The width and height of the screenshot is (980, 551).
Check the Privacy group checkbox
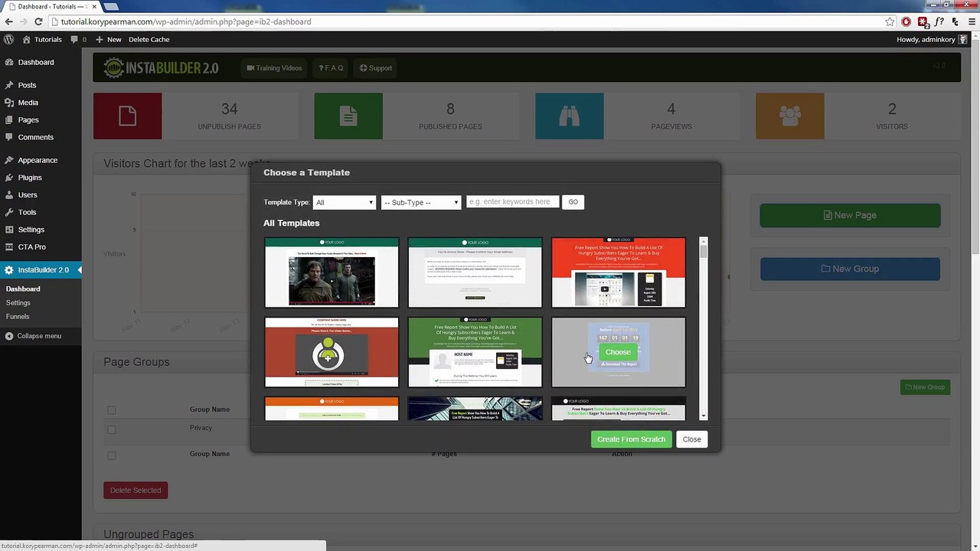112,429
